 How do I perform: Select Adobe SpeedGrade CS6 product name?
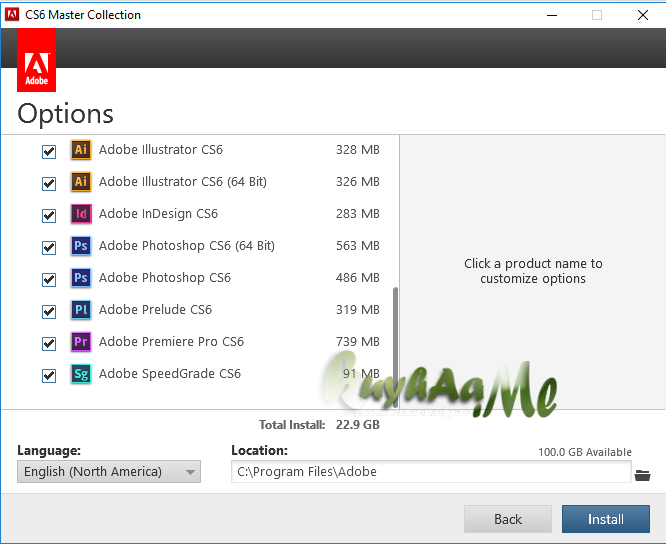[x=170, y=374]
